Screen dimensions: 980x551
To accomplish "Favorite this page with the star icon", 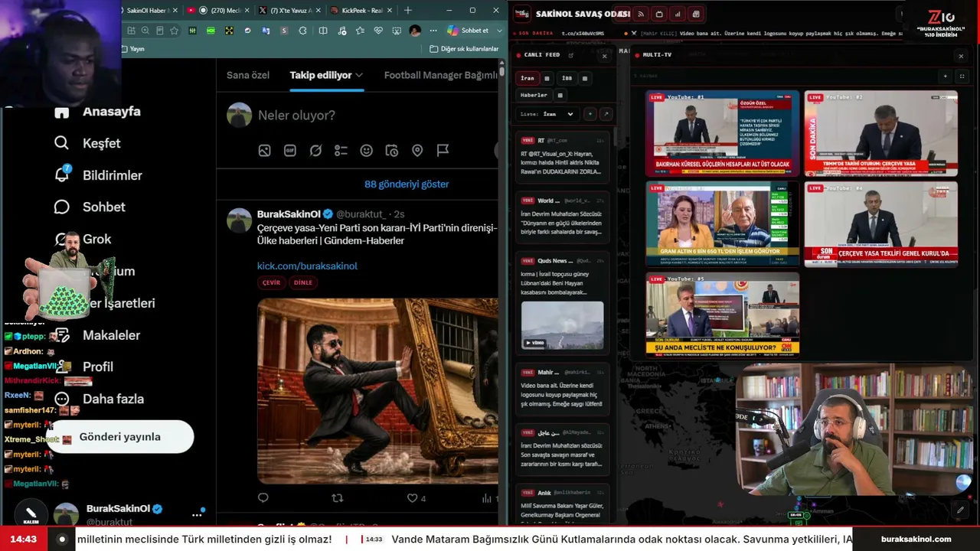I will point(174,31).
